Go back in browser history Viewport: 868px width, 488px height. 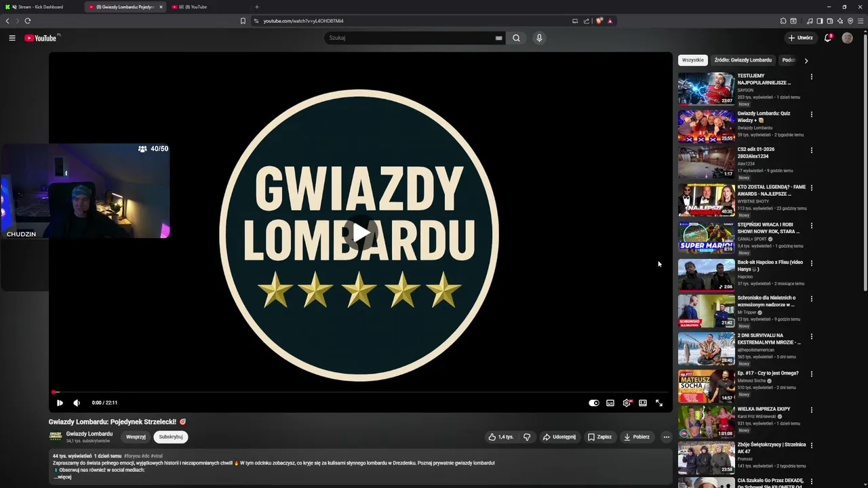click(7, 21)
